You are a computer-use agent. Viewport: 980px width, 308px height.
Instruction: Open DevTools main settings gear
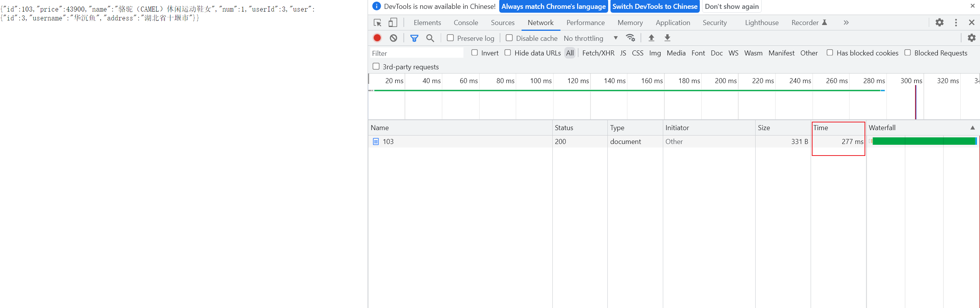[940, 23]
